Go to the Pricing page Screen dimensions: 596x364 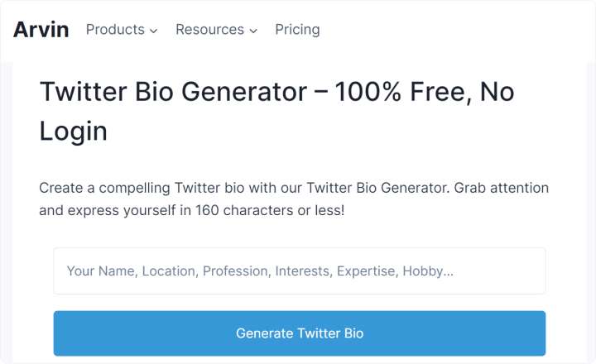tap(297, 30)
